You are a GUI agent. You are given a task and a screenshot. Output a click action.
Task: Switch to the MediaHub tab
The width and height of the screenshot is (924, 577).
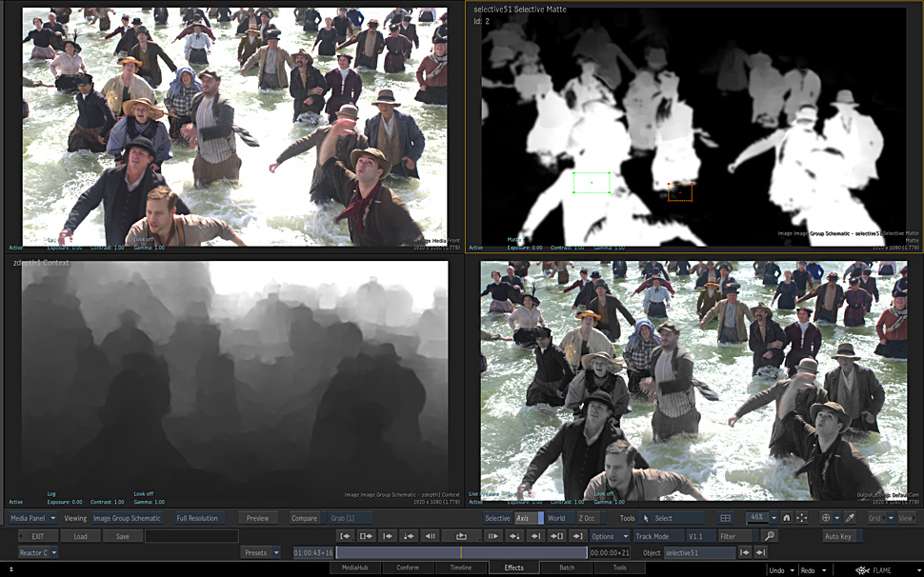click(x=355, y=567)
